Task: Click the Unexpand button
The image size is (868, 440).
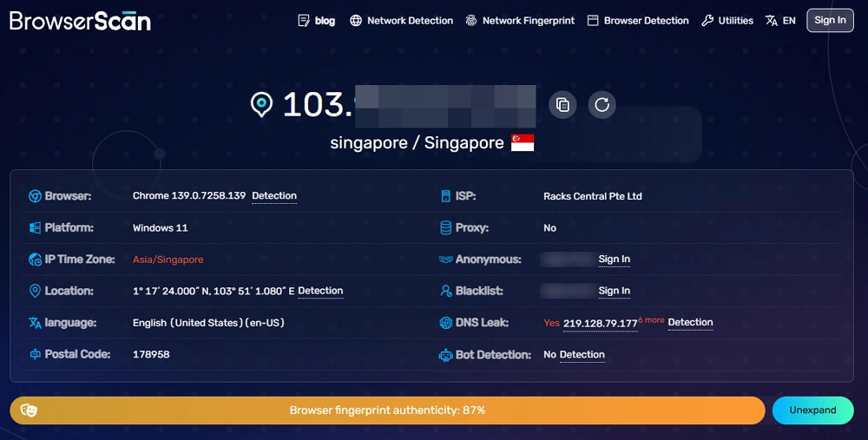Action: pos(812,410)
